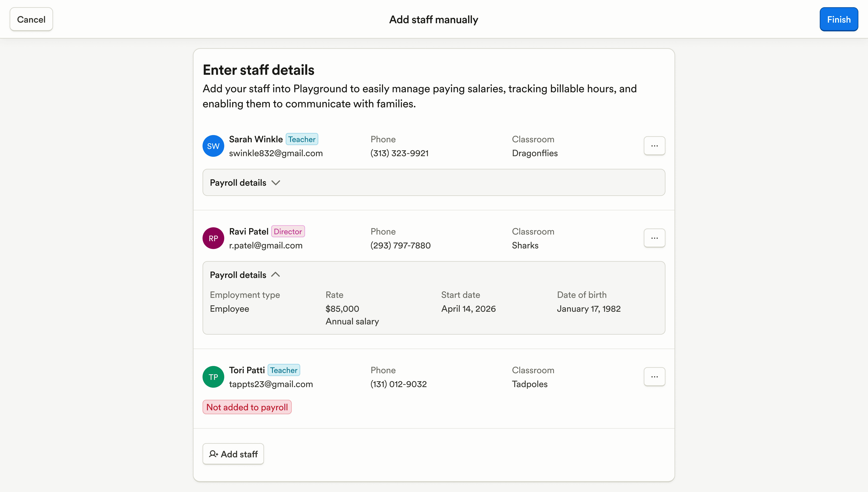The height and width of the screenshot is (492, 868).
Task: Click Sarah Winkle's SW avatar
Action: click(213, 146)
